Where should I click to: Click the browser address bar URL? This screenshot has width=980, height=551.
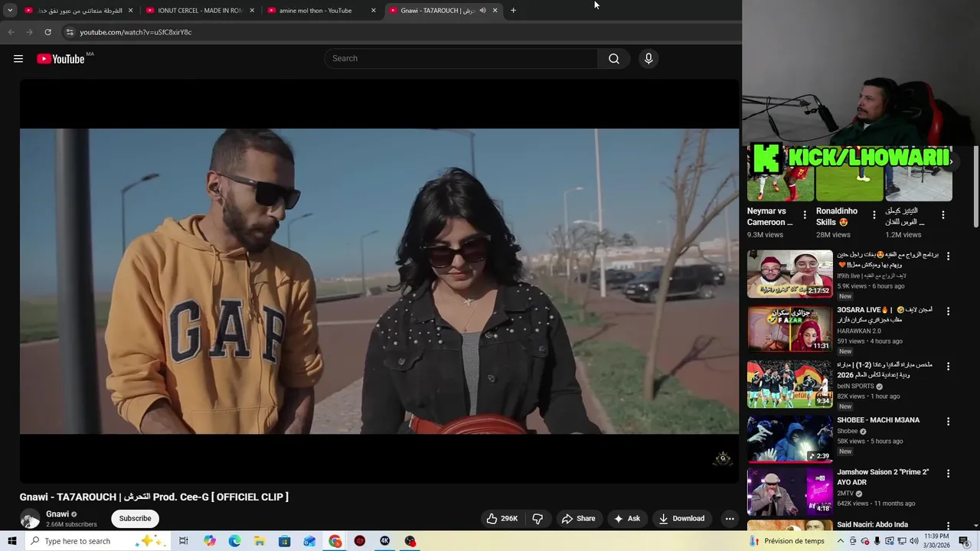[x=136, y=32]
